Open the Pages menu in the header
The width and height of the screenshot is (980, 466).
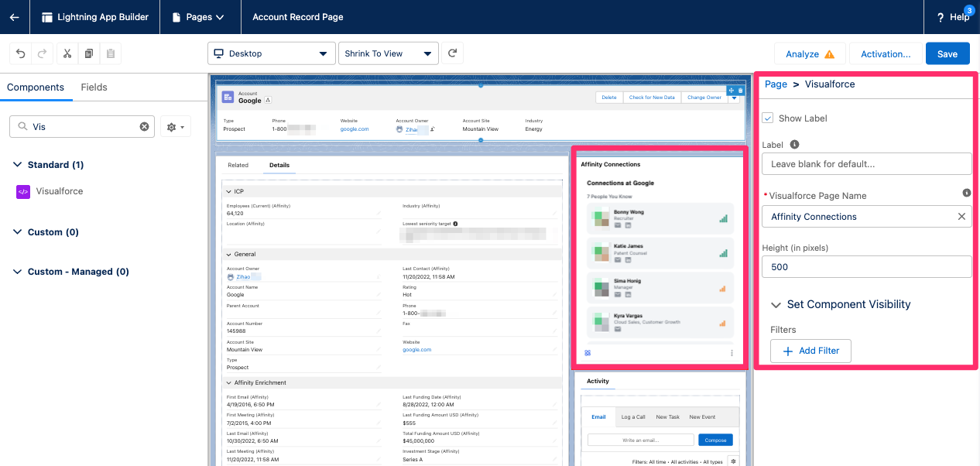[x=200, y=16]
